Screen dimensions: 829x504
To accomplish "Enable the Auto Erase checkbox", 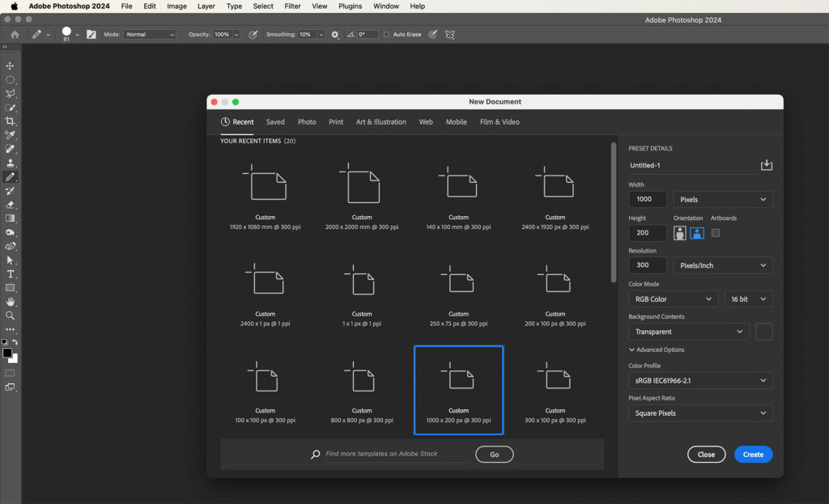I will [386, 34].
